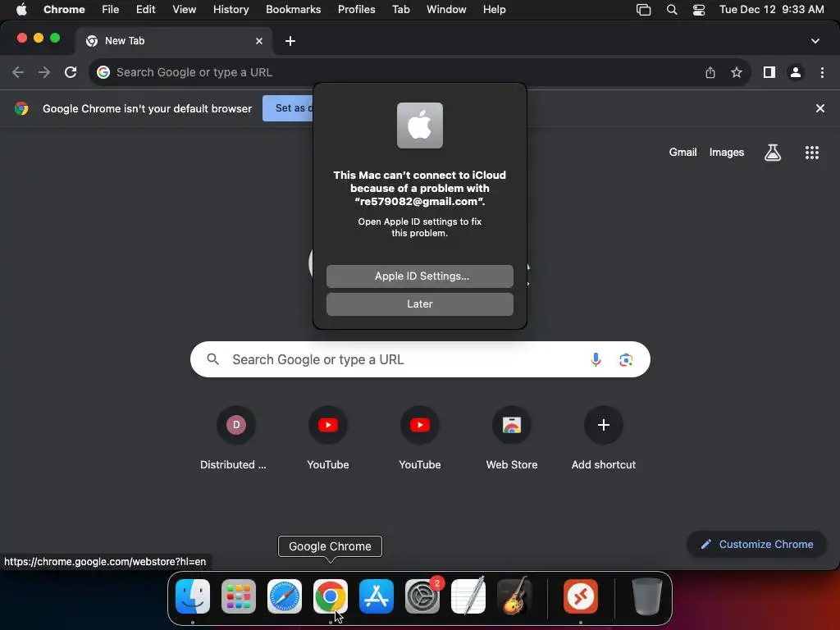Open Finder from the Dock

coord(193,596)
